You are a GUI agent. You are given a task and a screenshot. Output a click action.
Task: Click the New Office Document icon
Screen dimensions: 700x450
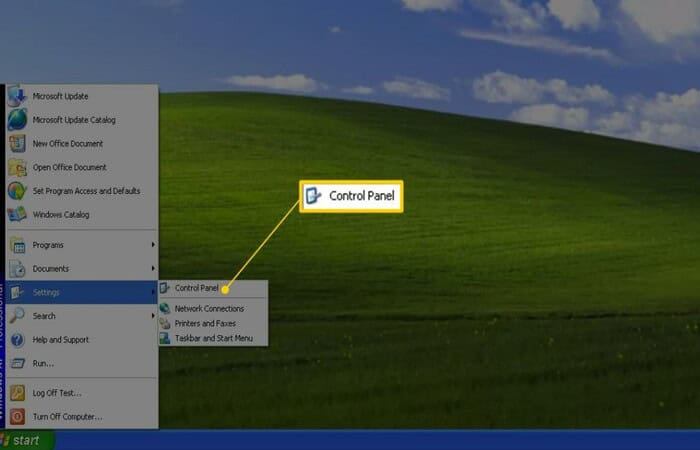click(x=17, y=143)
